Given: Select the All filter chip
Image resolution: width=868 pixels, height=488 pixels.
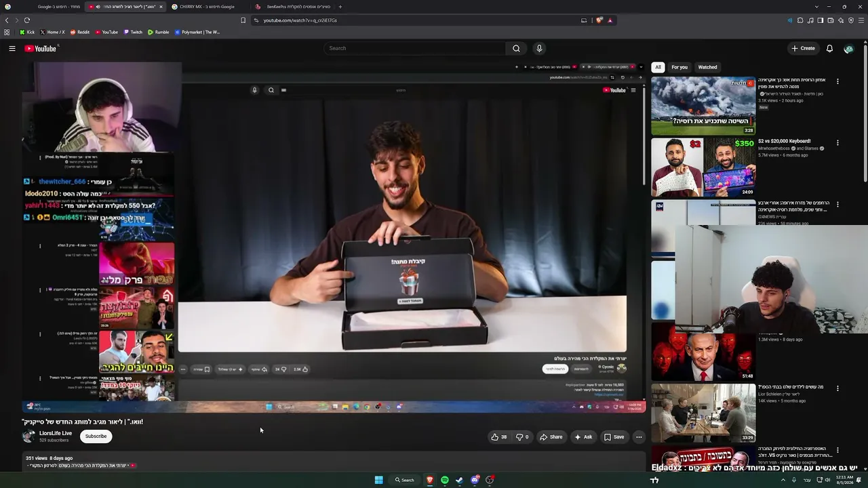Looking at the screenshot, I should click(658, 67).
